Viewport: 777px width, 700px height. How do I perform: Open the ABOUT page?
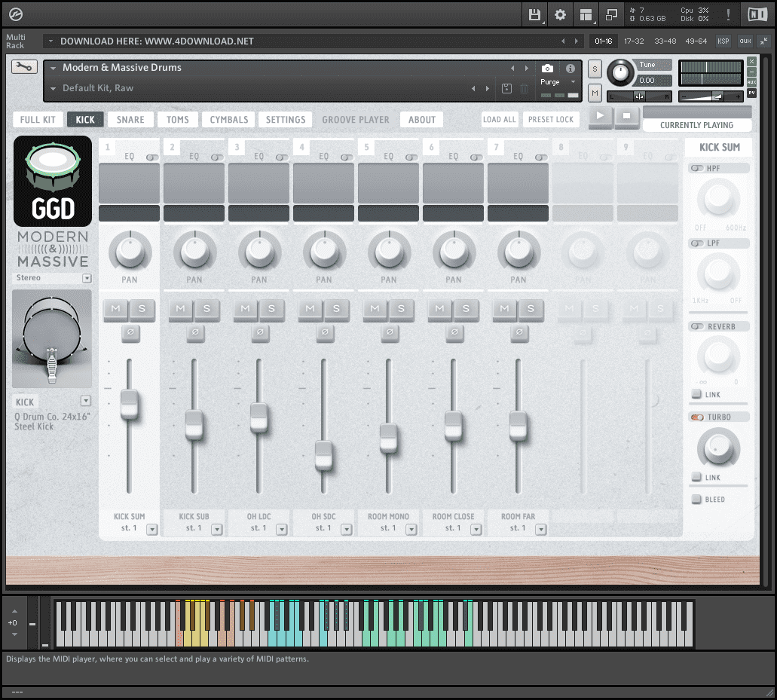coord(422,120)
